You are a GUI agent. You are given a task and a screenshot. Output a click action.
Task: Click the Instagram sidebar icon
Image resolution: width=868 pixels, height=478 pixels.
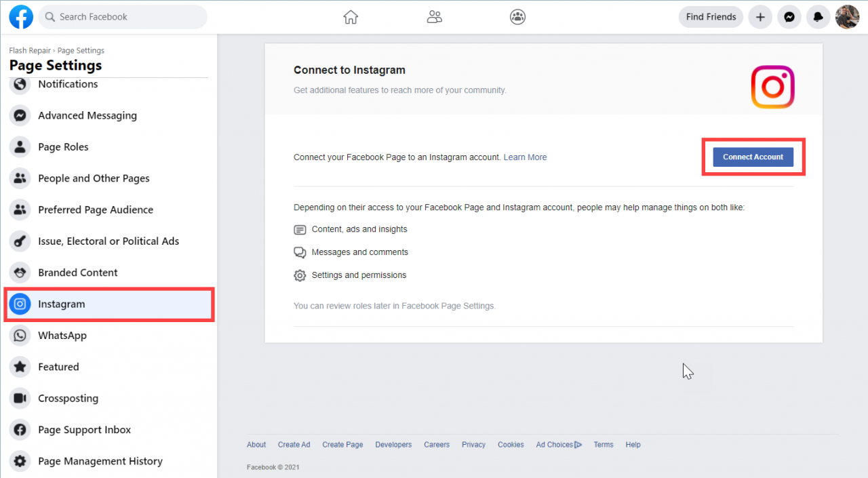click(x=20, y=304)
